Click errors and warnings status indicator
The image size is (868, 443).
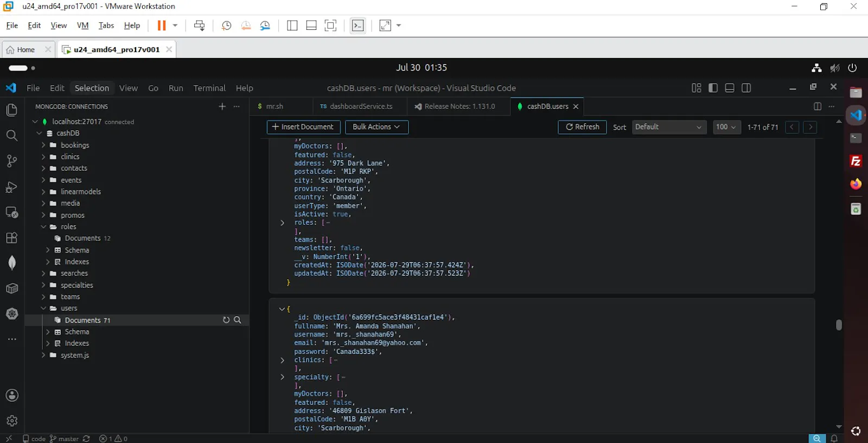click(113, 439)
